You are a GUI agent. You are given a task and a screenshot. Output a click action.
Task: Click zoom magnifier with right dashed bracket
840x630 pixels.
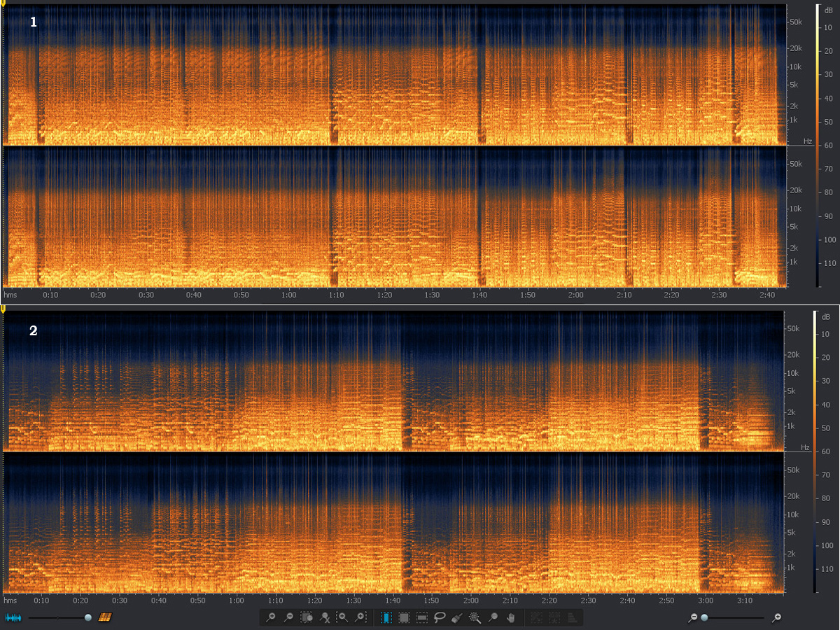[x=360, y=617]
